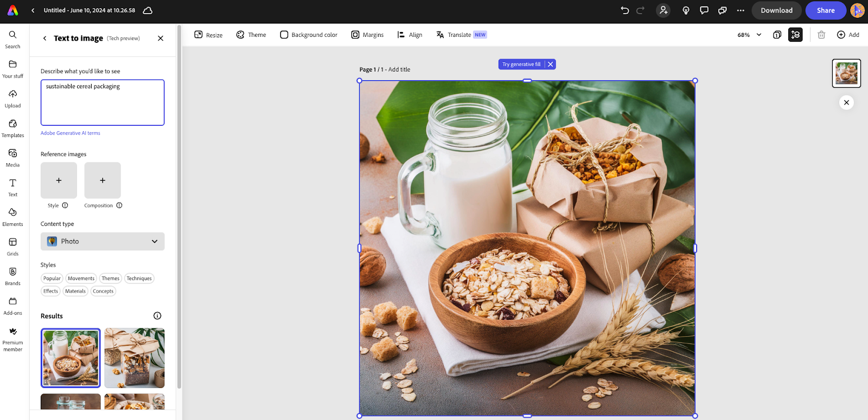
Task: Open the Margins settings
Action: 367,35
